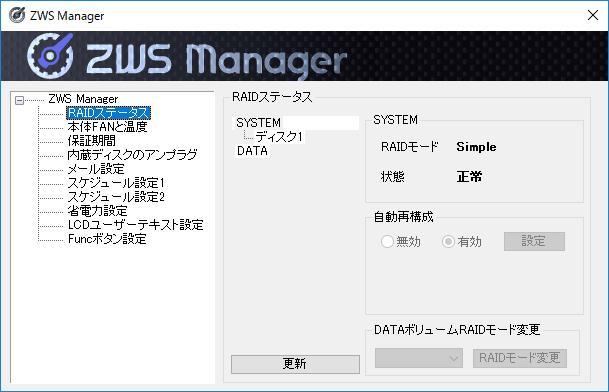This screenshot has width=609, height=392.
Task: Open 本体FANと温度 page
Action: 107,127
